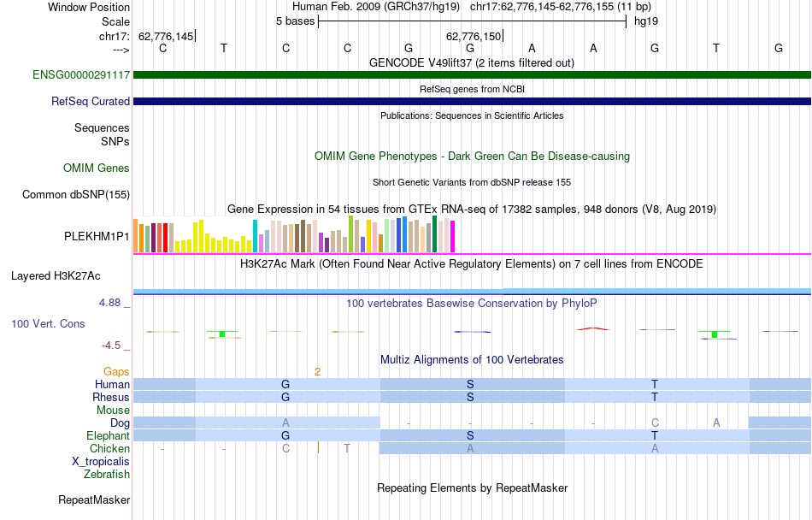Click the RefSeq Curated track label
The height and width of the screenshot is (520, 812).
pyautogui.click(x=90, y=101)
